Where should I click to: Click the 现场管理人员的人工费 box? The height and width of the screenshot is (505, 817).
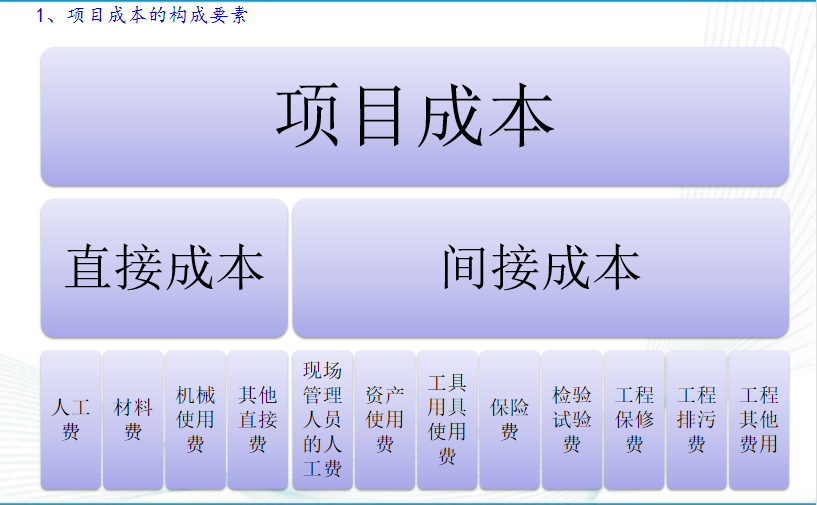point(323,420)
